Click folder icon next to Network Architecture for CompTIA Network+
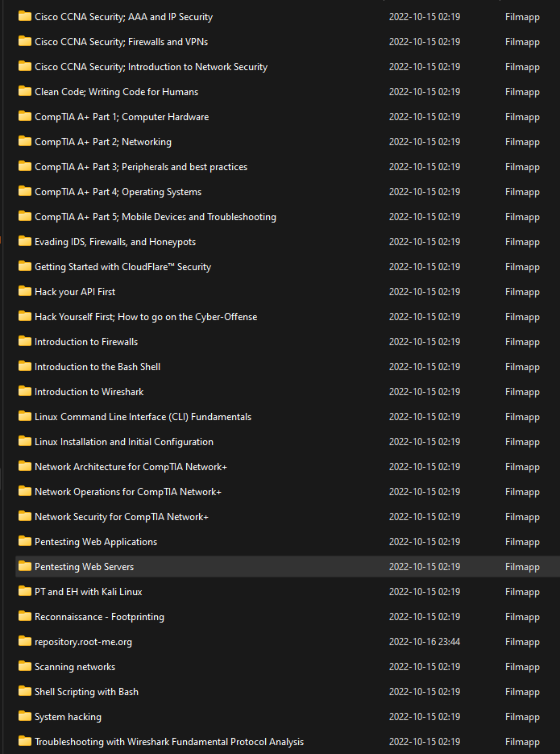This screenshot has width=560, height=754. [x=25, y=466]
